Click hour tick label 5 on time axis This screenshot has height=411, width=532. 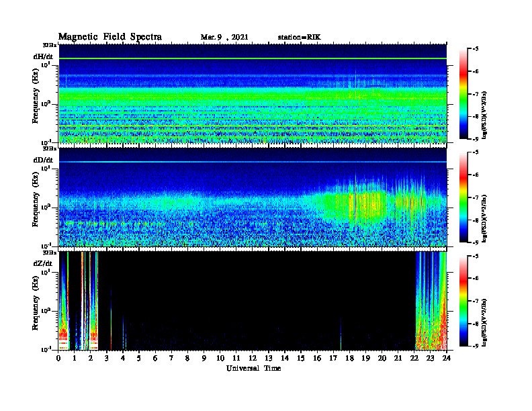pyautogui.click(x=140, y=358)
